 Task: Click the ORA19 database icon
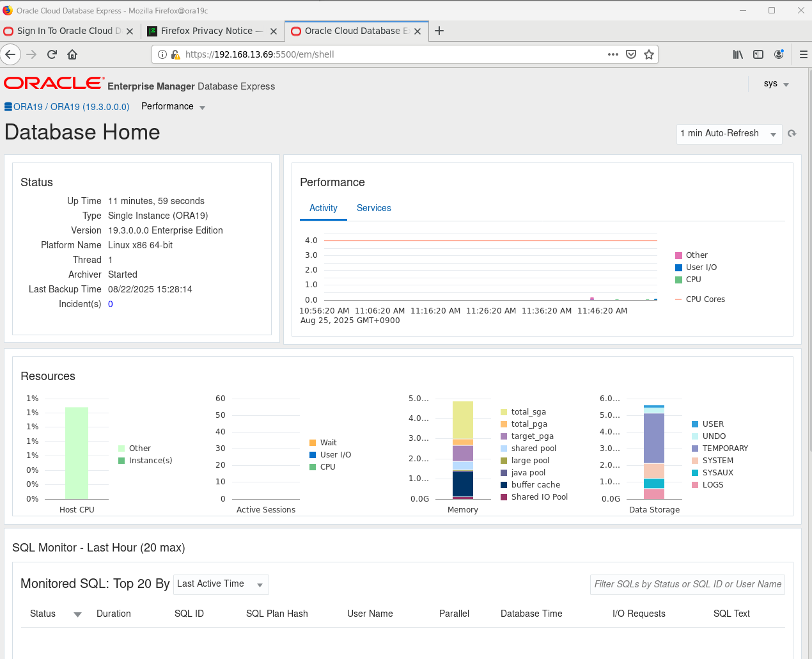point(8,107)
